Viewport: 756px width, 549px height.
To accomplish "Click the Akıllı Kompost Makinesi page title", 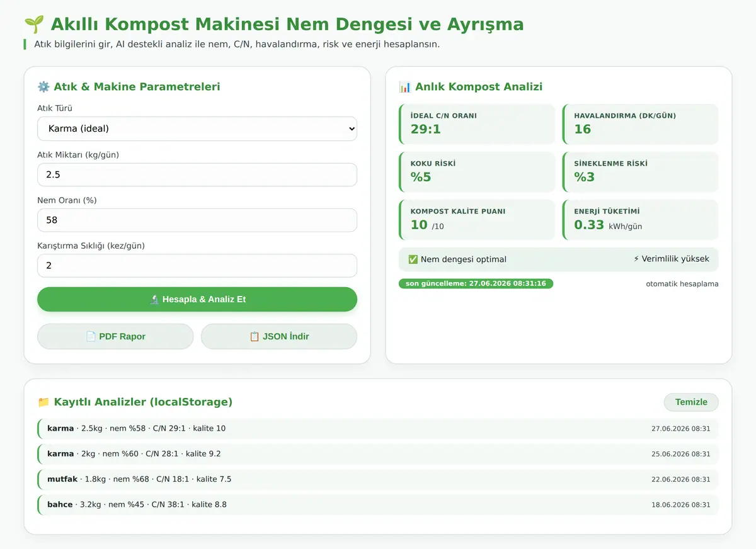I will pyautogui.click(x=287, y=25).
